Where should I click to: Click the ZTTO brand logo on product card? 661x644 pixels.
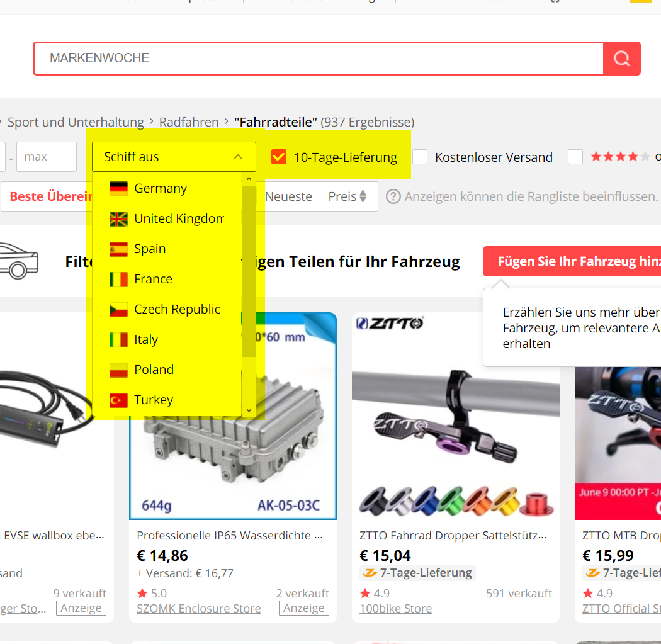[x=390, y=324]
